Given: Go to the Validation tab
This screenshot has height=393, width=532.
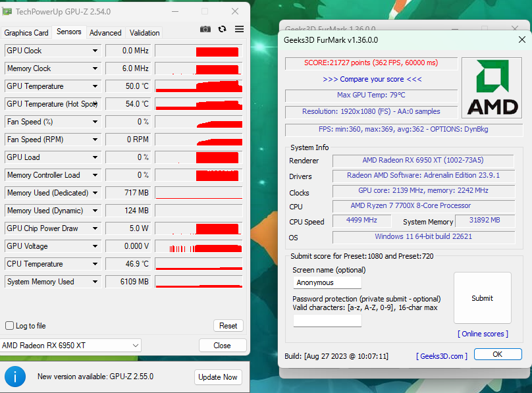Looking at the screenshot, I should [x=145, y=33].
